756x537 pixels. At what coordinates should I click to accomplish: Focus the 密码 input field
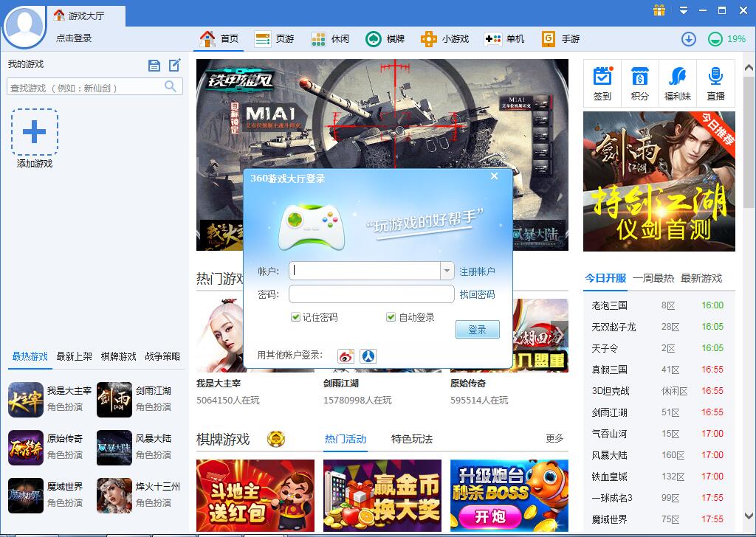pyautogui.click(x=371, y=294)
